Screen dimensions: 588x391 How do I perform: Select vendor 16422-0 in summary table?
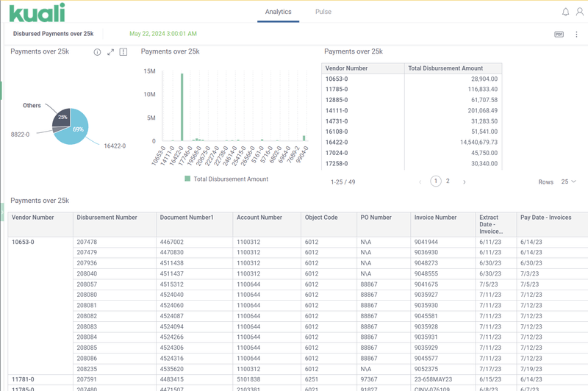337,143
